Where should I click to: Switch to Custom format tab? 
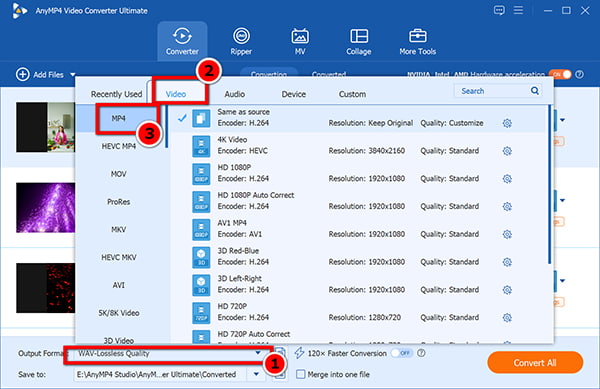pos(352,94)
